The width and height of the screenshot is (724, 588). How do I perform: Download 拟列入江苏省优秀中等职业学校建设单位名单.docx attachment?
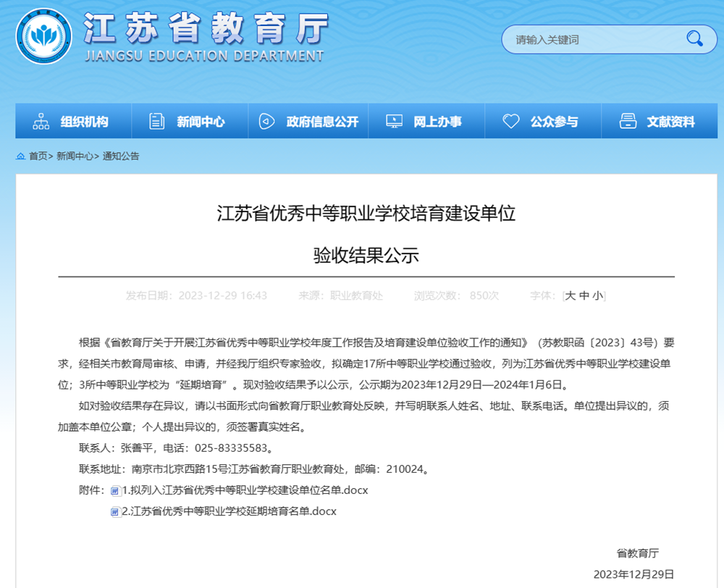coord(246,490)
